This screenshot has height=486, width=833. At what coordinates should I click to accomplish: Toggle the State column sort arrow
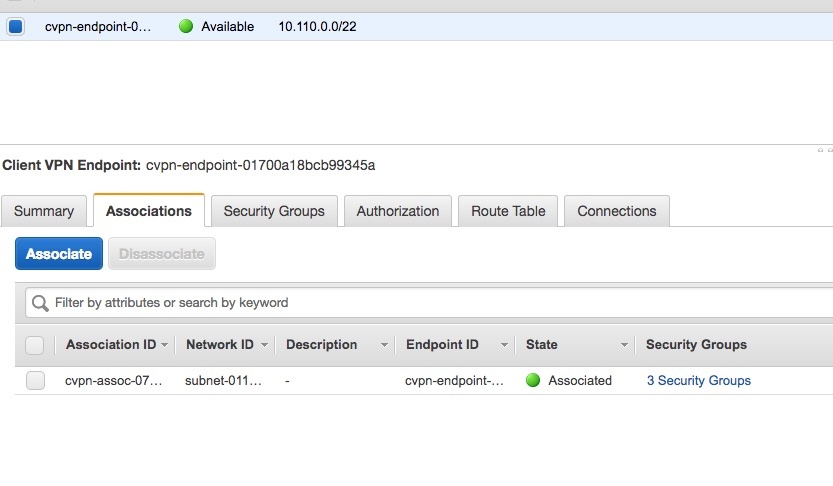click(624, 345)
